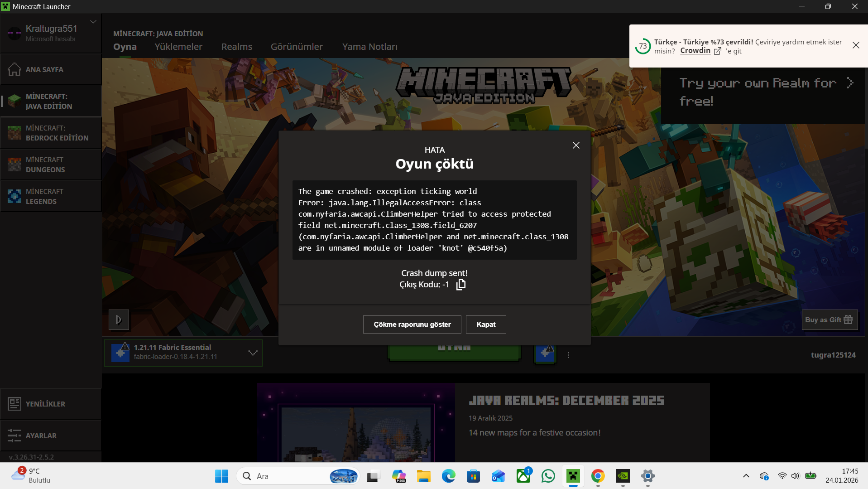The image size is (868, 489).
Task: Open Outlook from taskbar
Action: (499, 476)
